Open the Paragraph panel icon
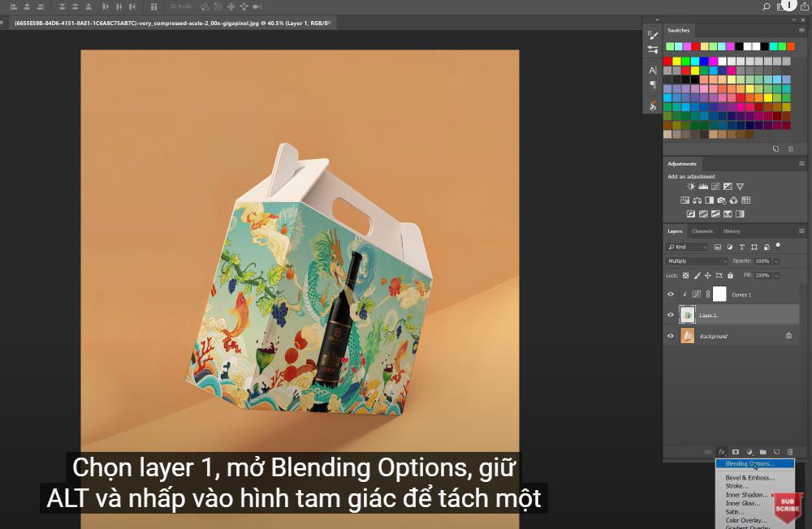The image size is (812, 529). (652, 84)
